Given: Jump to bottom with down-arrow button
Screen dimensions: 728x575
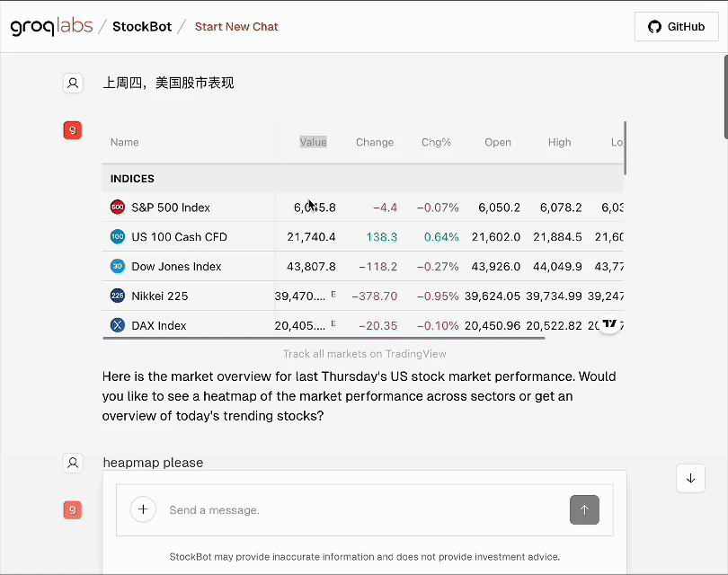Looking at the screenshot, I should [690, 479].
